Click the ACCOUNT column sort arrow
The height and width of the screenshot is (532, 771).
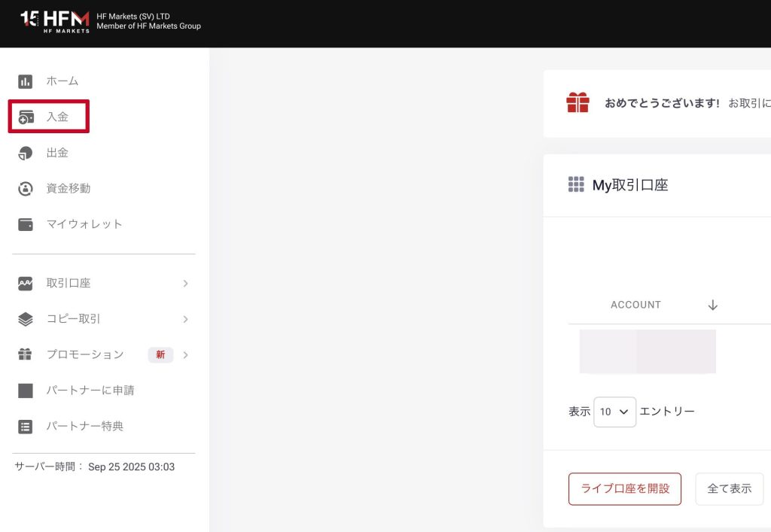(x=712, y=305)
